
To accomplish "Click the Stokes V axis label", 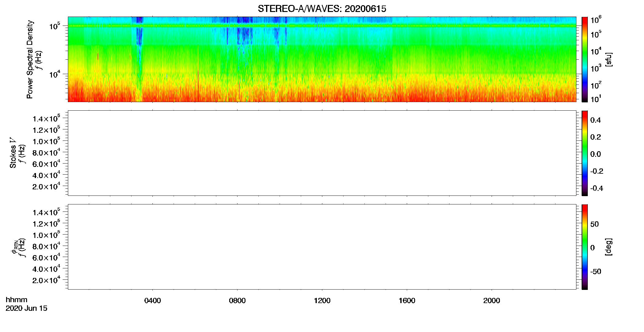I will click(x=13, y=153).
